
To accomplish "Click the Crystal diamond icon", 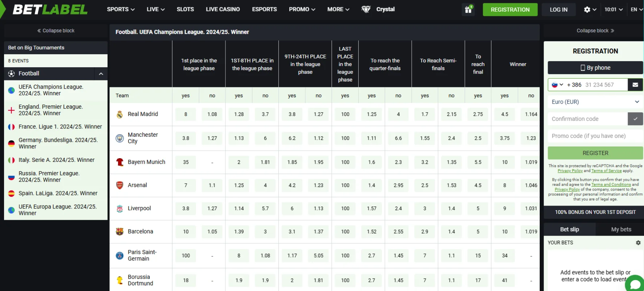I will (366, 9).
